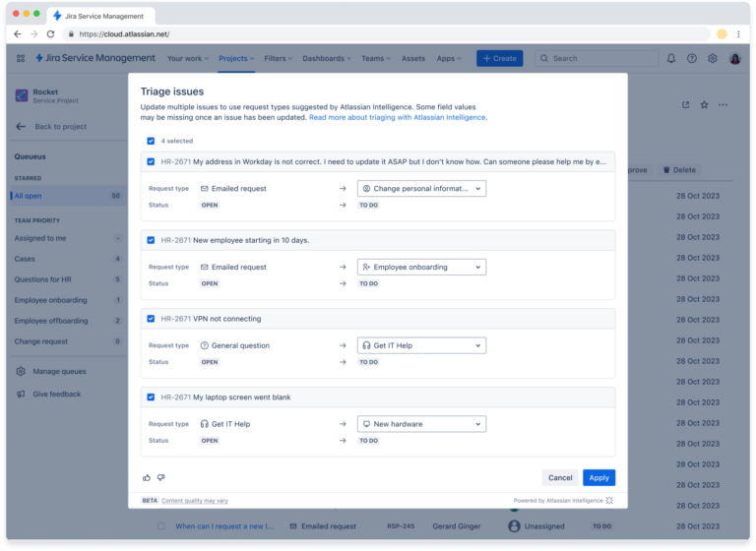Click the browser address bar
Image resolution: width=756 pixels, height=551 pixels.
pos(386,34)
